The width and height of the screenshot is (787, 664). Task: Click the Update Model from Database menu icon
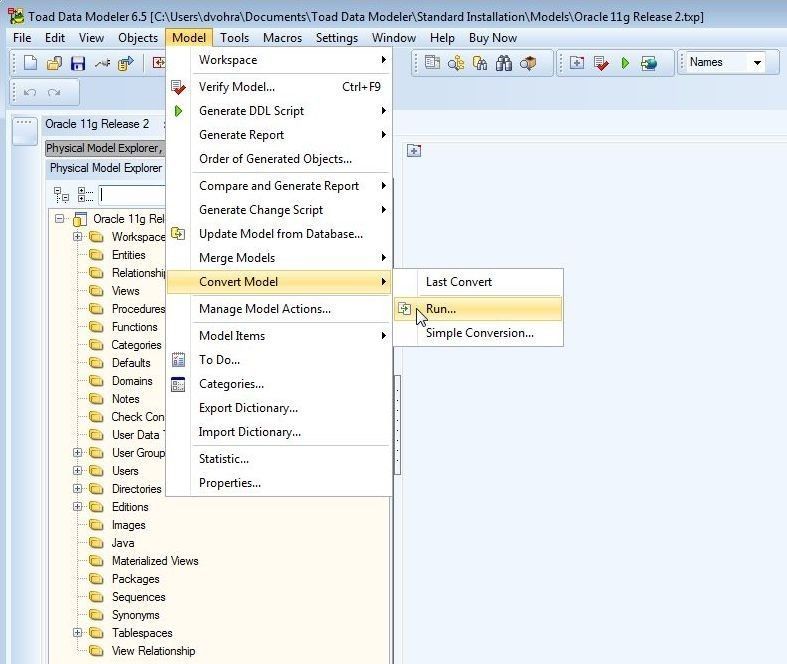tap(178, 234)
